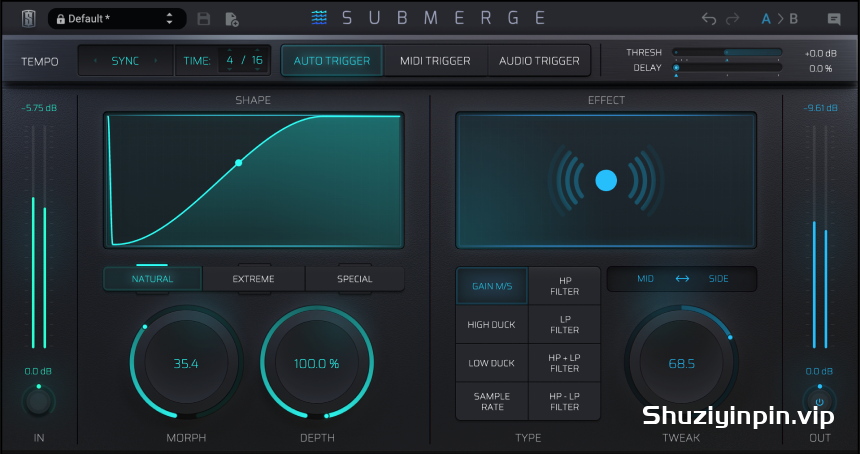
Task: Select the HP + LP FILTER effect type
Action: 564,362
